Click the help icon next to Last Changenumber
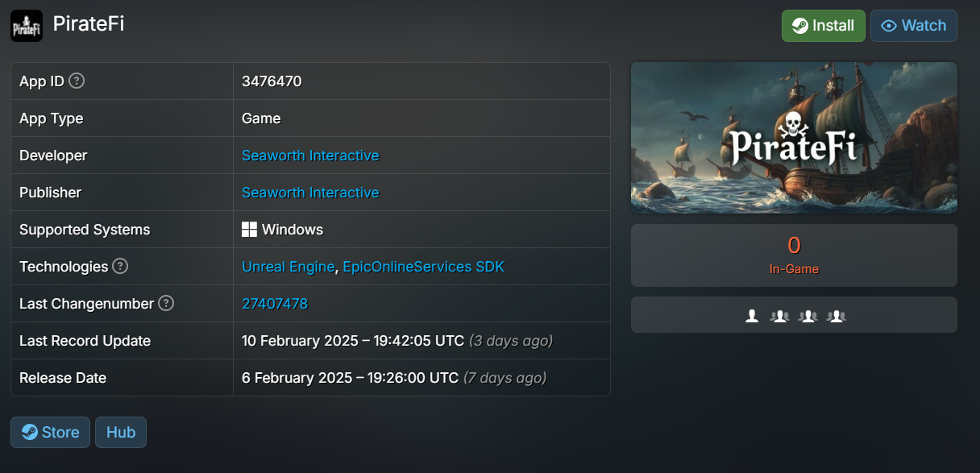The image size is (980, 473). [166, 303]
